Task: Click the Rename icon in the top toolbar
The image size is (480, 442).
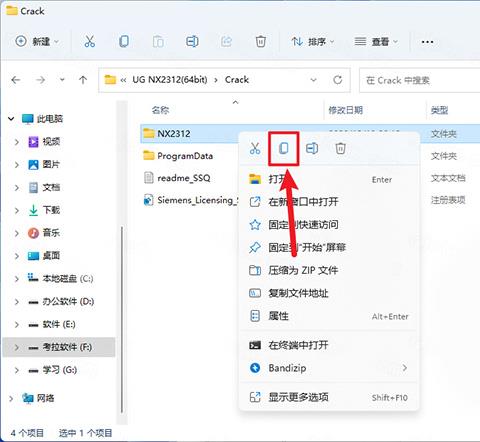Action: click(x=192, y=41)
